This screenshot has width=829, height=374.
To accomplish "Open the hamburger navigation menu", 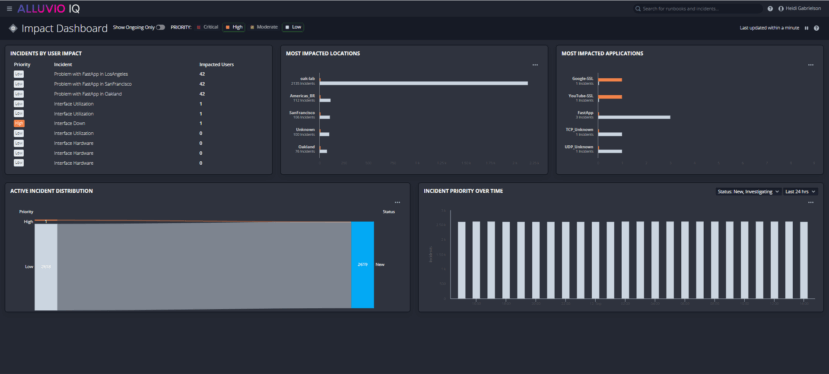I will [10, 8].
